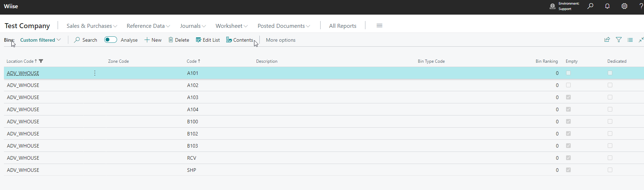Image resolution: width=644 pixels, height=190 pixels.
Task: Open the notifications bell
Action: 607,6
